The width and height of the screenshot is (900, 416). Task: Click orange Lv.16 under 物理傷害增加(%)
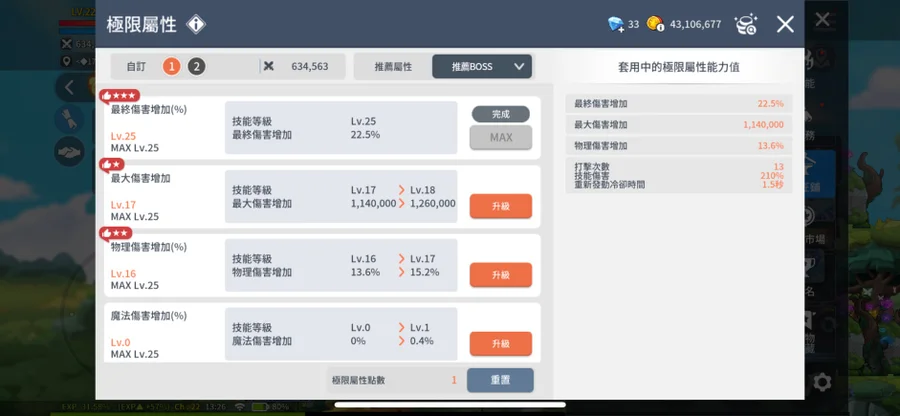click(x=123, y=274)
